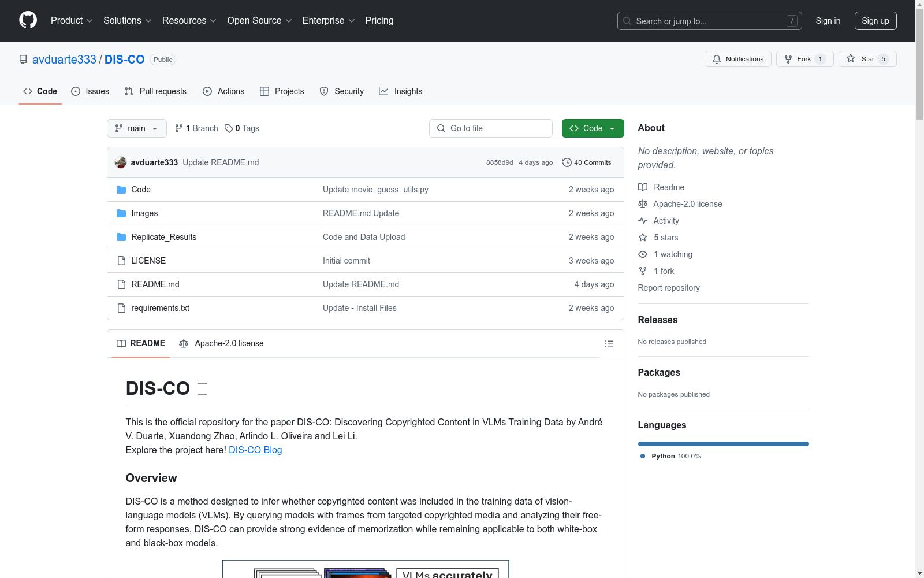Open the green Code dropdown button

pos(593,128)
